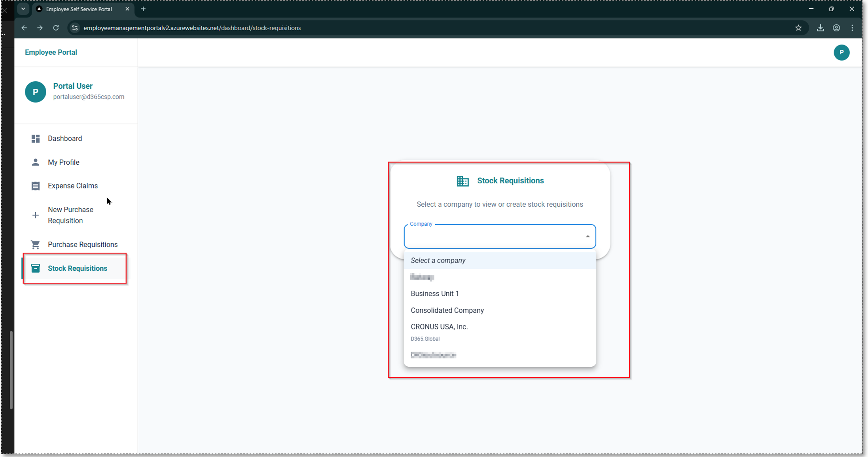The image size is (868, 457).
Task: Choose Business Unit 1 from company list
Action: click(x=434, y=293)
